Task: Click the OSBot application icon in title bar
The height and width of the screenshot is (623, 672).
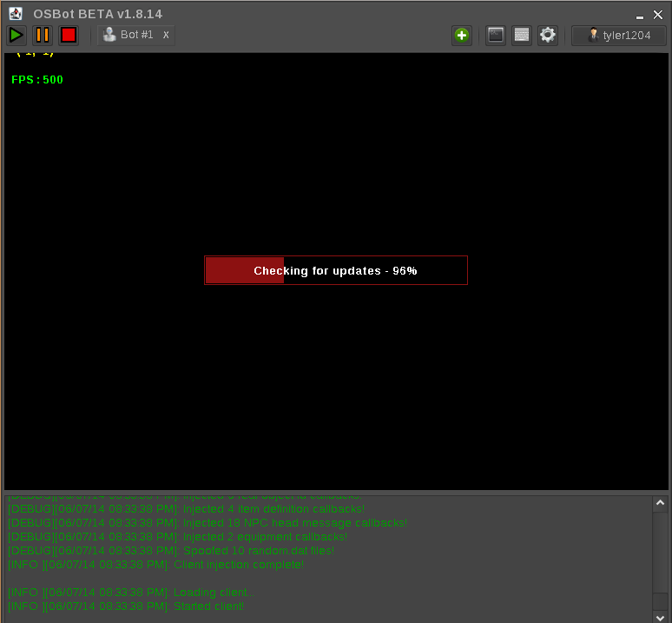Action: (16, 14)
